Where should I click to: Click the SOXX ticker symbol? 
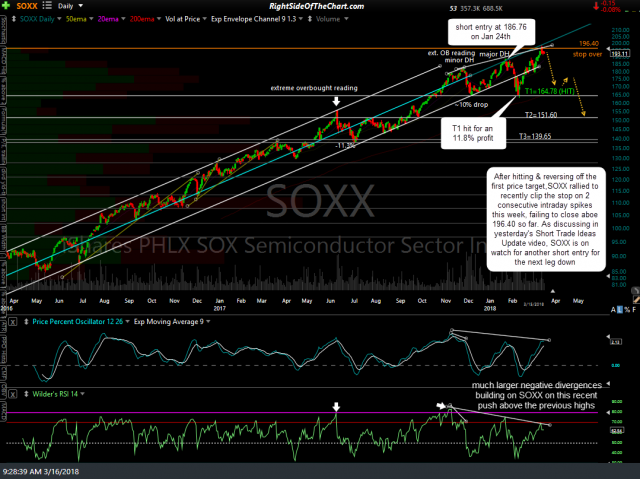coord(27,6)
